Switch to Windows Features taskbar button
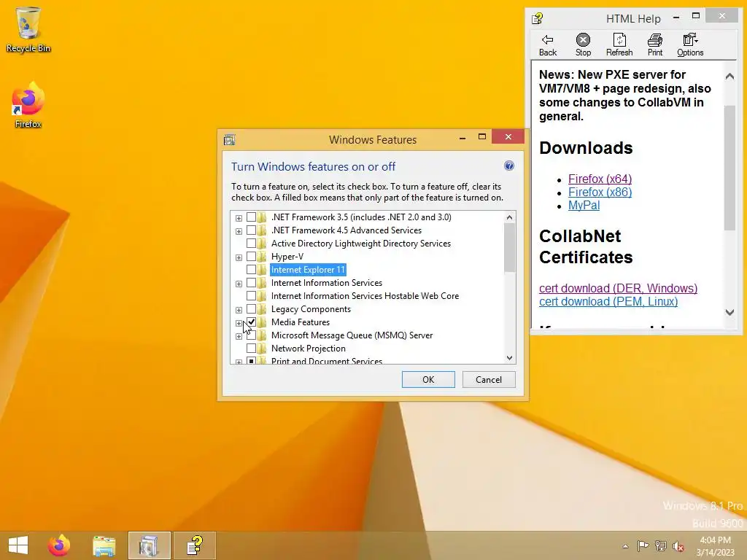 [x=149, y=545]
